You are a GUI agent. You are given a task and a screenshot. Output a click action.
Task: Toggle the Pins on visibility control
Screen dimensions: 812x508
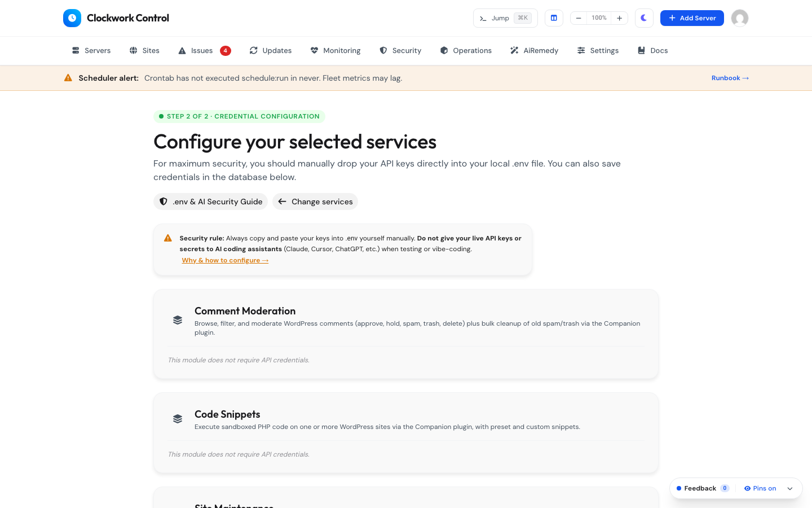coord(760,488)
